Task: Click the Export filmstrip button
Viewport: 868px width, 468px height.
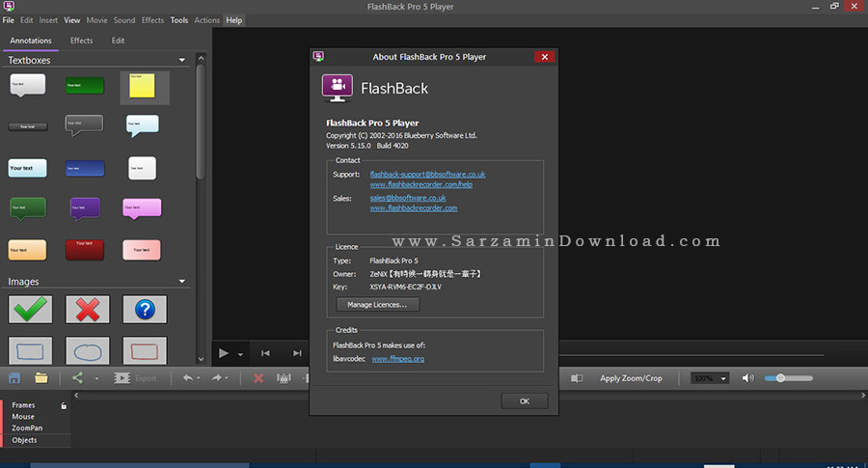Action: [x=135, y=378]
